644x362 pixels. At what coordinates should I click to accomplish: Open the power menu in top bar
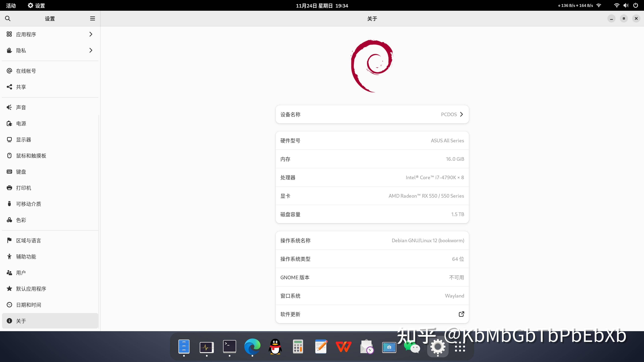coord(635,6)
